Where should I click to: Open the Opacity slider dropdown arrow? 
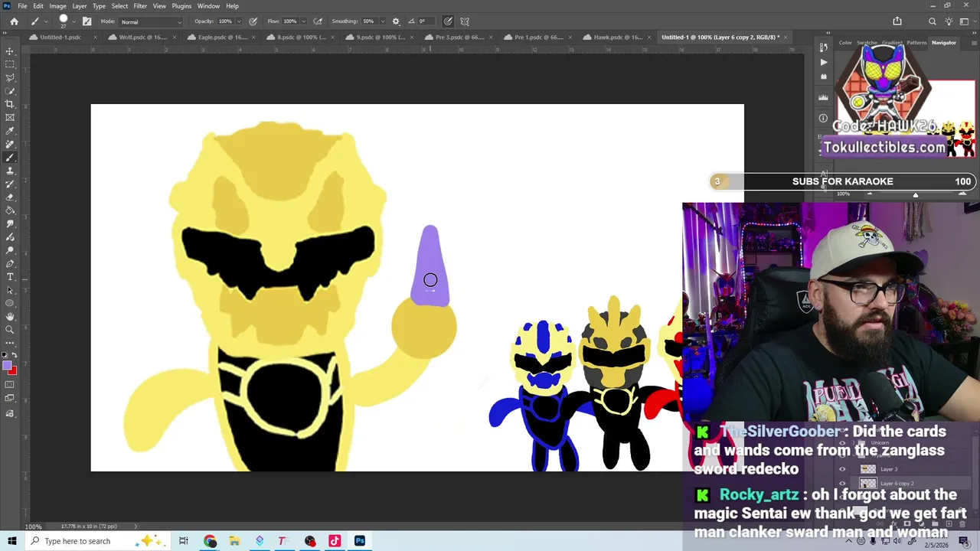pos(238,21)
